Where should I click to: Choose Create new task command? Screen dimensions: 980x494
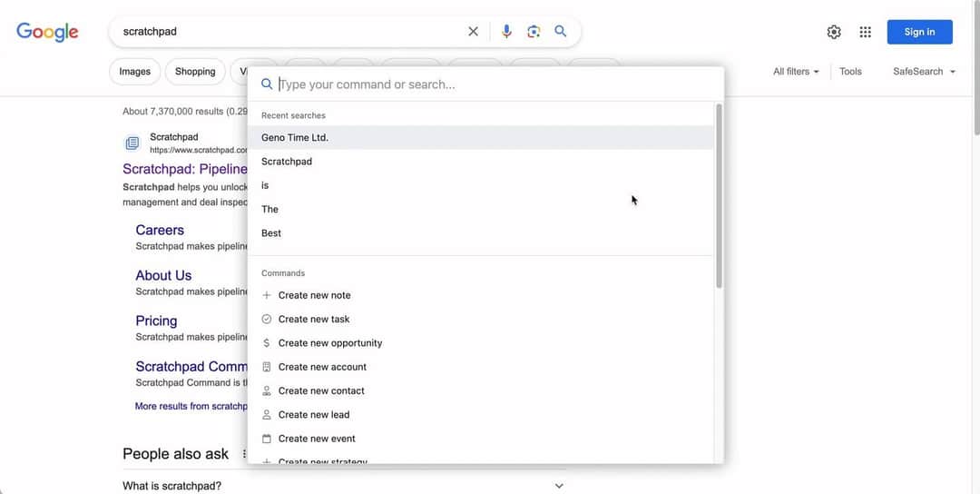pyautogui.click(x=481, y=319)
